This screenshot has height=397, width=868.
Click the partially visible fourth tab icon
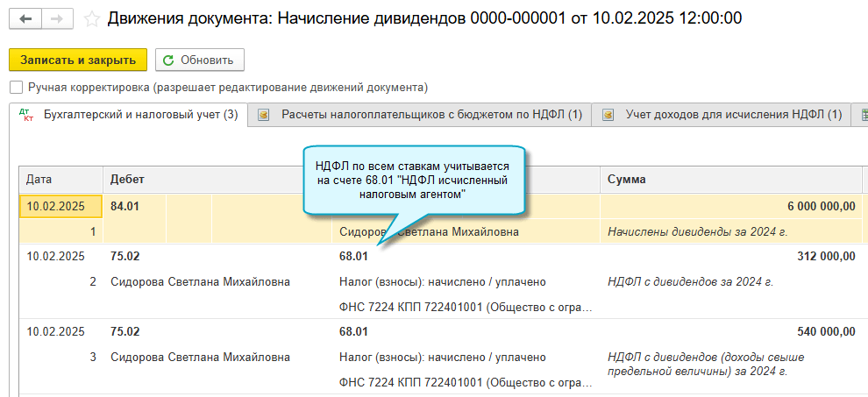pos(864,115)
